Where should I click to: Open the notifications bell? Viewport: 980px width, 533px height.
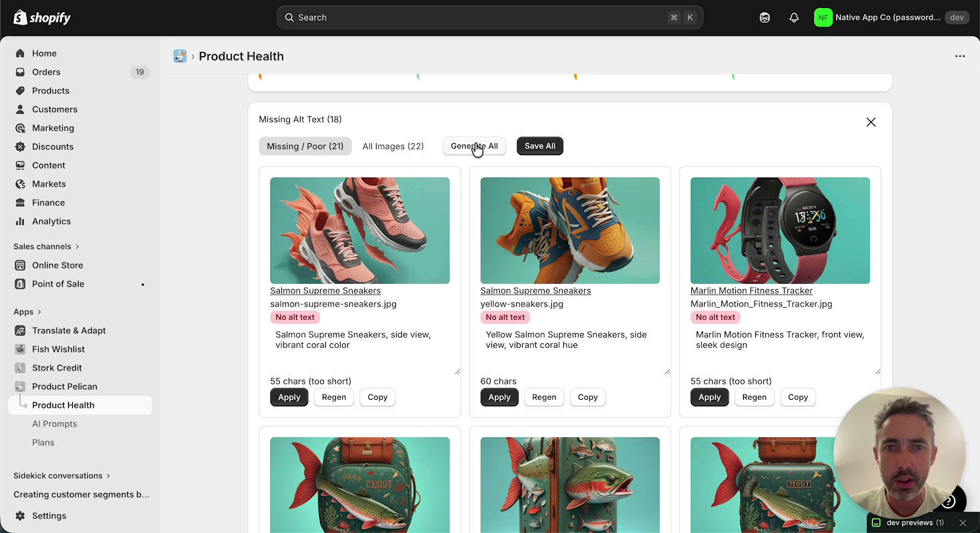tap(793, 17)
